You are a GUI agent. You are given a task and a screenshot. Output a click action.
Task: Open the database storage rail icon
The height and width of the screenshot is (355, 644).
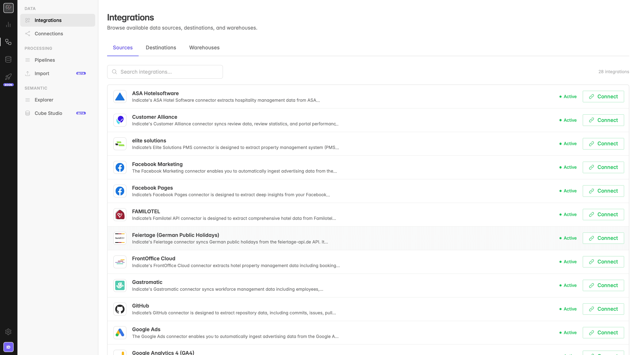pyautogui.click(x=9, y=59)
